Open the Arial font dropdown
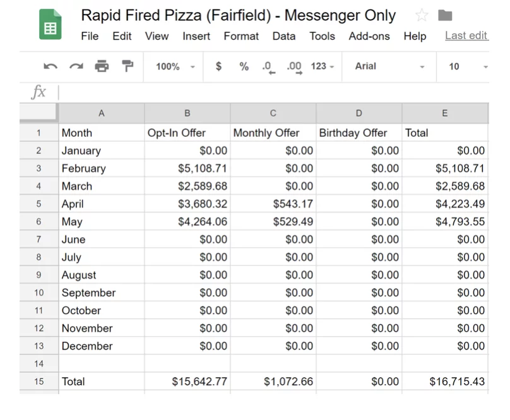This screenshot has width=510, height=420. coord(389,66)
